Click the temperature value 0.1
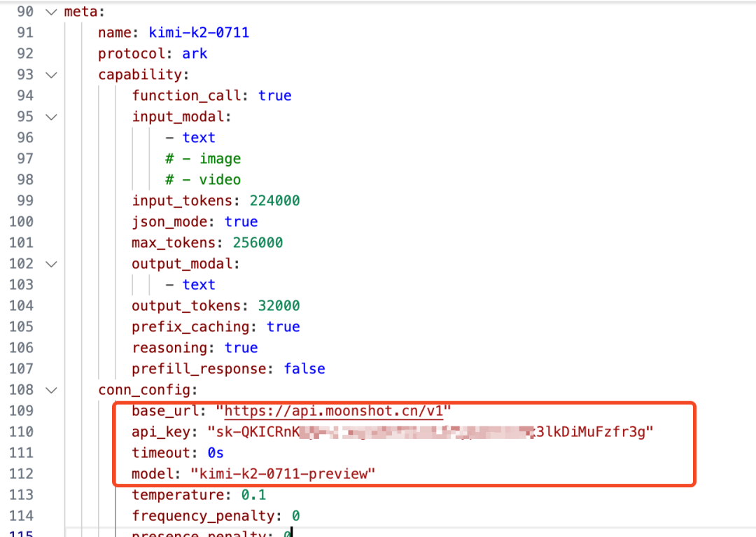756x537 pixels. 253,495
